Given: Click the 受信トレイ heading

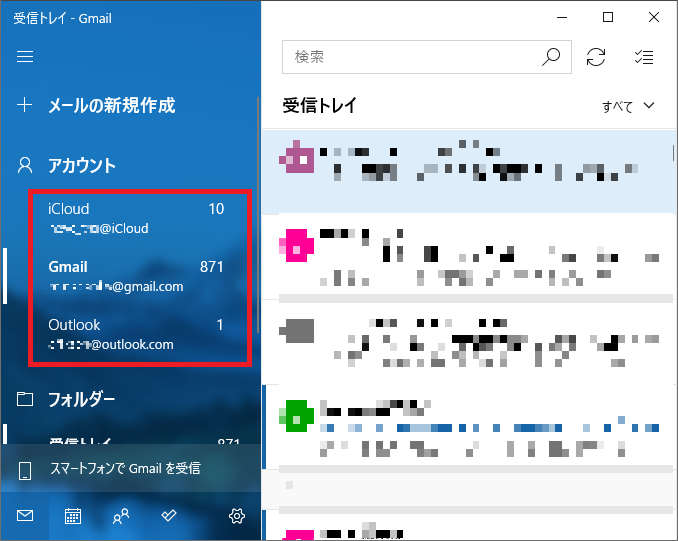Looking at the screenshot, I should 320,105.
